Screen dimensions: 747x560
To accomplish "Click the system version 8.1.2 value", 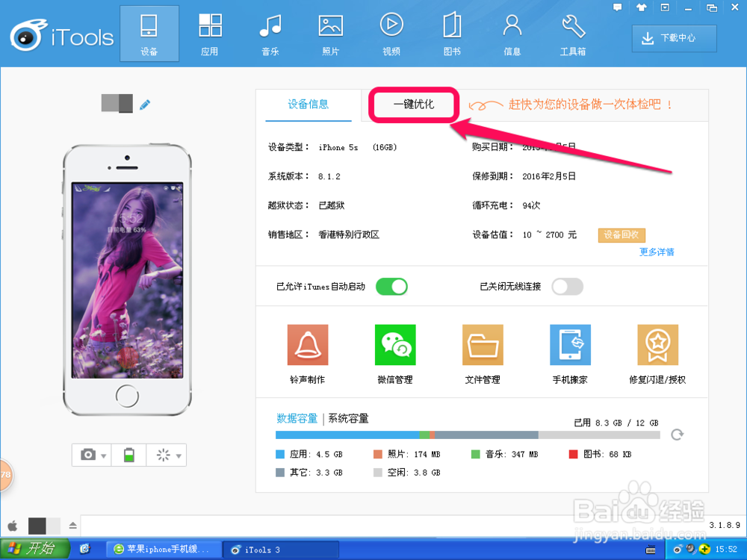I will pyautogui.click(x=329, y=177).
